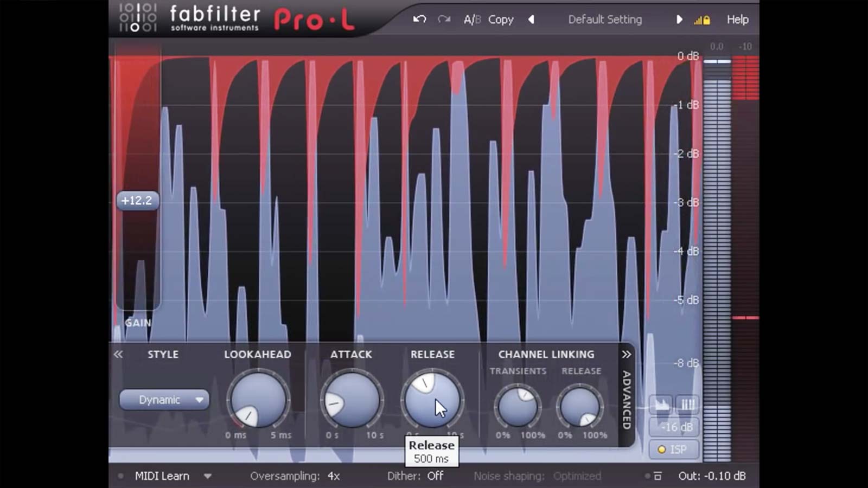Image resolution: width=868 pixels, height=488 pixels.
Task: Click the -16 dB meter range button
Action: pyautogui.click(x=674, y=427)
